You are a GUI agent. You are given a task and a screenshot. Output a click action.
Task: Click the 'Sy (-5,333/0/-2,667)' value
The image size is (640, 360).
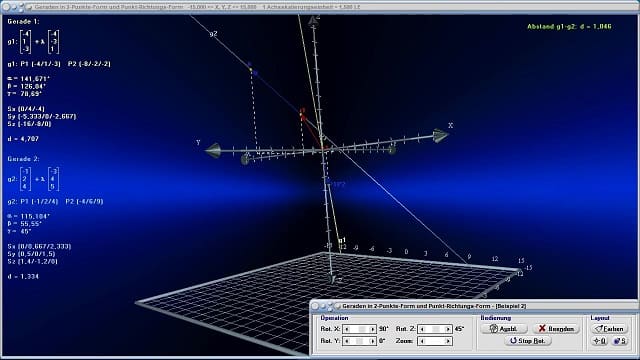click(42, 116)
